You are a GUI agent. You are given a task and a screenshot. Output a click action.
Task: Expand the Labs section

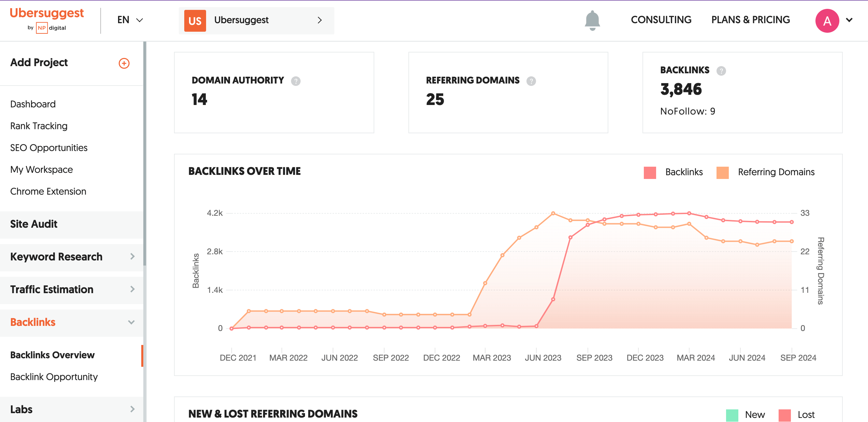(x=72, y=409)
